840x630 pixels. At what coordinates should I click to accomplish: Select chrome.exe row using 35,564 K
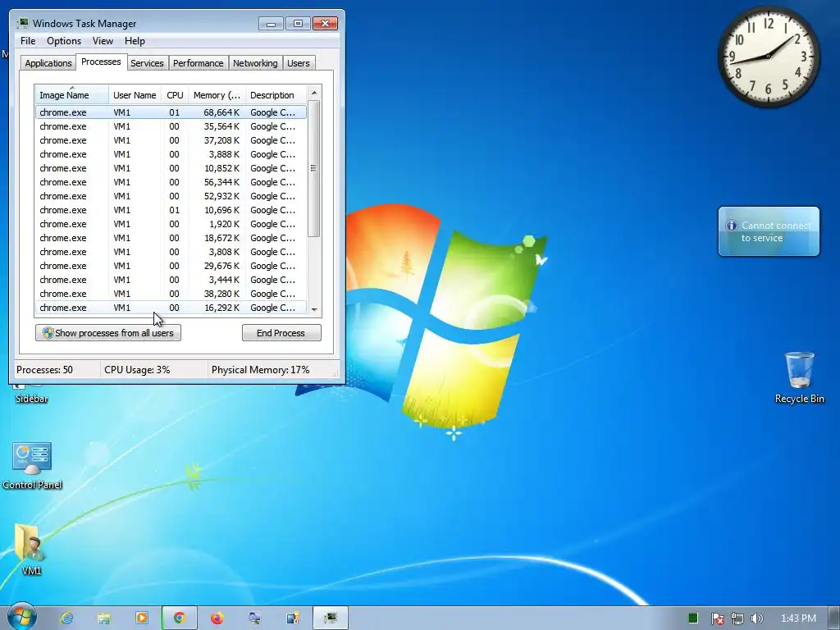pos(171,126)
